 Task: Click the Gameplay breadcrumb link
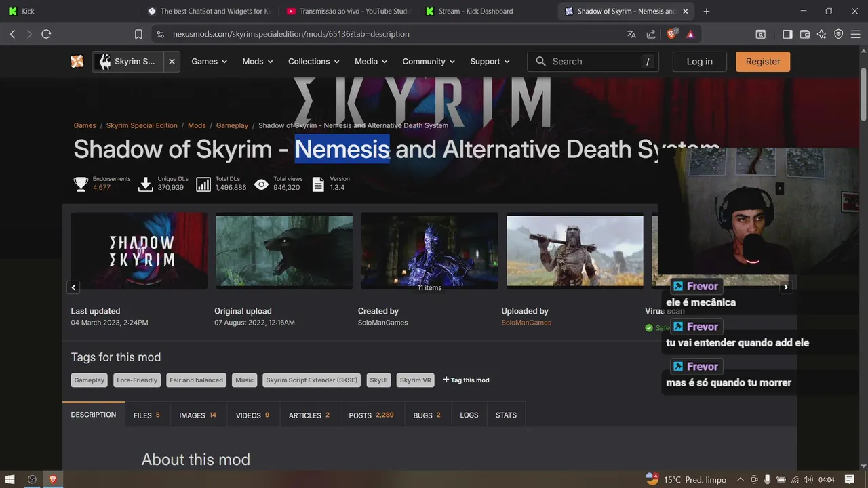point(232,125)
